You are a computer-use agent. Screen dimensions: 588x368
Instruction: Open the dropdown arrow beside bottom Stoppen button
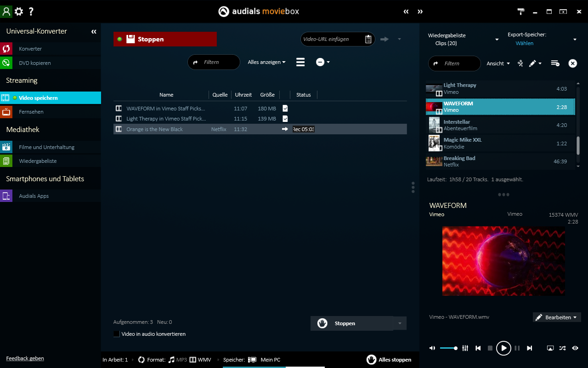(400, 323)
